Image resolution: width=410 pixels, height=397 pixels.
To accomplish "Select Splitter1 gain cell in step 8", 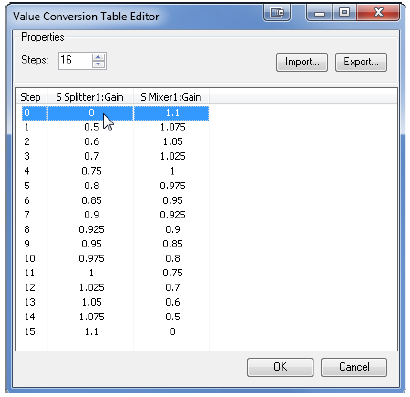I will (91, 230).
